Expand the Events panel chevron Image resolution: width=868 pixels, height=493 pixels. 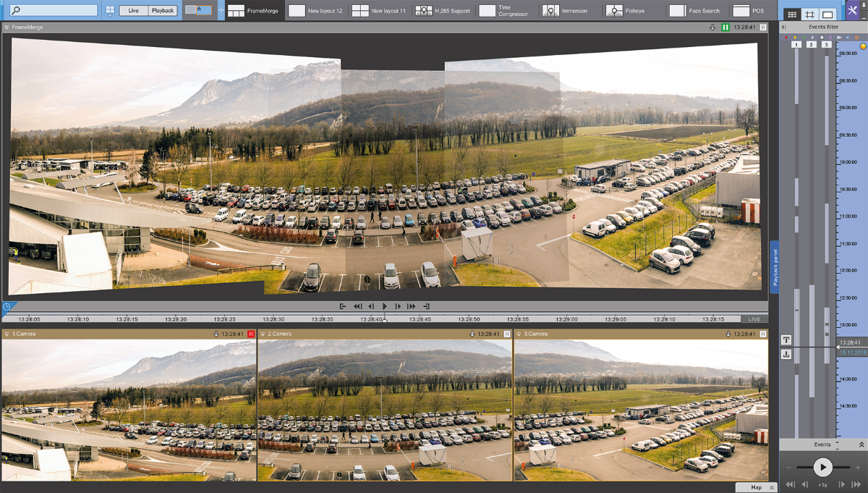[861, 444]
